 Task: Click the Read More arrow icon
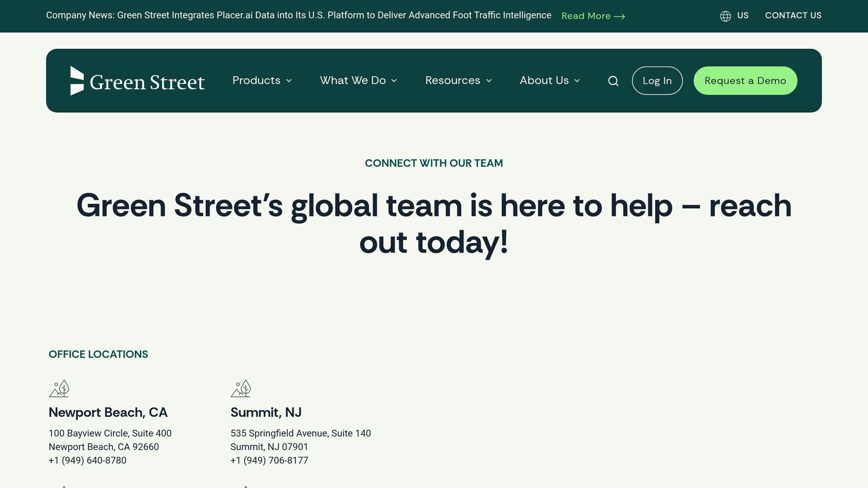[x=619, y=17]
